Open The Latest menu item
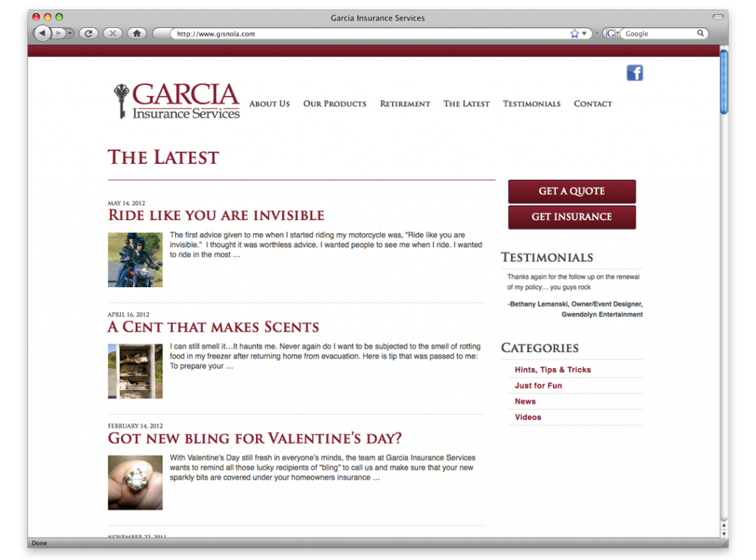Image resolution: width=756 pixels, height=560 pixels. coord(467,103)
